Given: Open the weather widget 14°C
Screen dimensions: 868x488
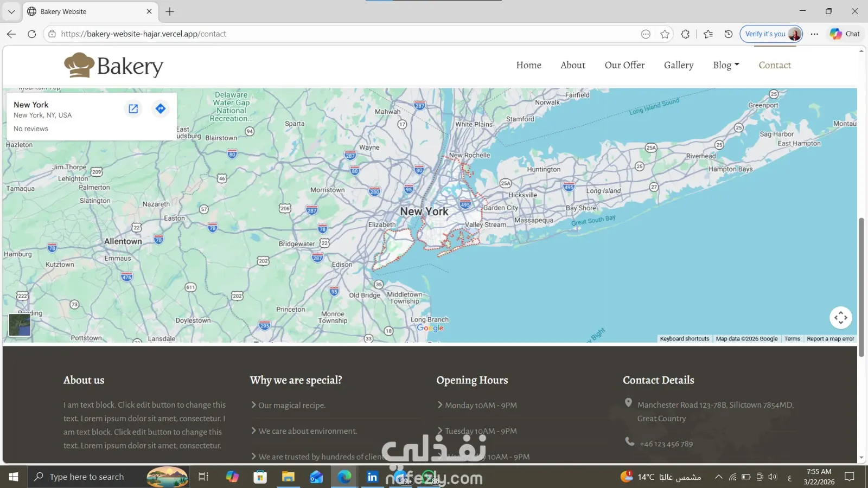Looking at the screenshot, I should pos(661,477).
